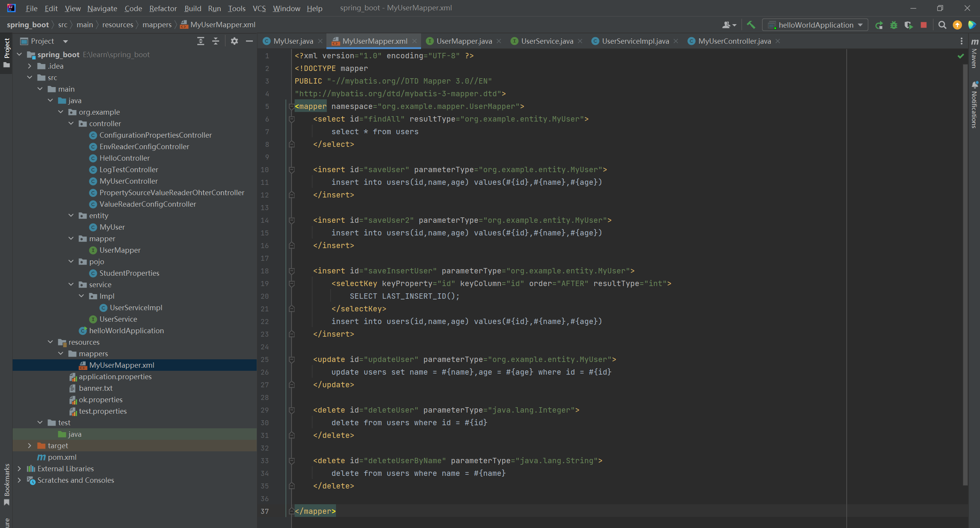Switch to UserServiceImpl.java tab
Viewport: 980px width, 528px height.
click(635, 41)
